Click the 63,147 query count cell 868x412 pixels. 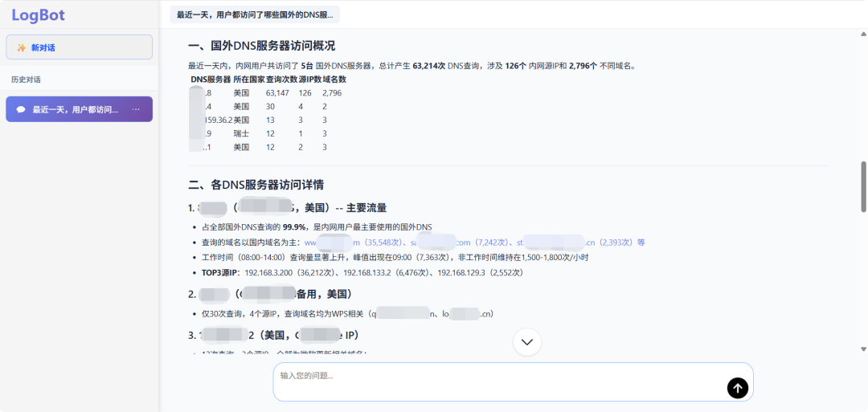point(277,93)
